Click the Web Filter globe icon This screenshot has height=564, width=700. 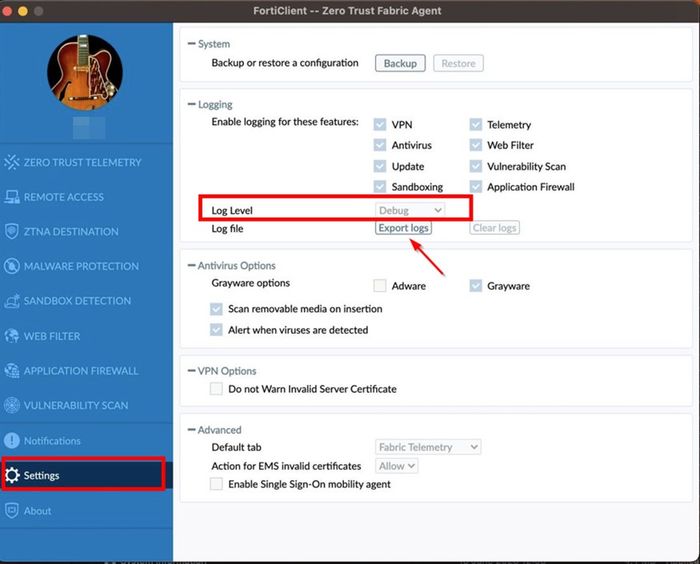click(12, 335)
